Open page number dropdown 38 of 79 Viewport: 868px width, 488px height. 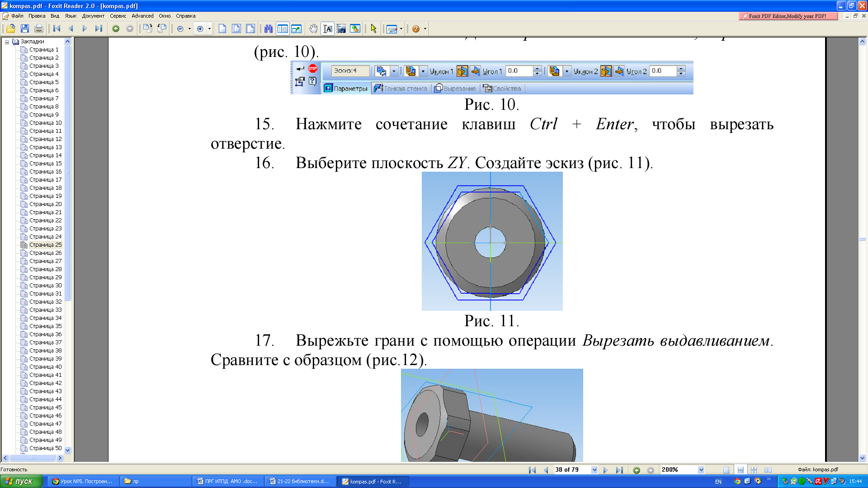594,470
